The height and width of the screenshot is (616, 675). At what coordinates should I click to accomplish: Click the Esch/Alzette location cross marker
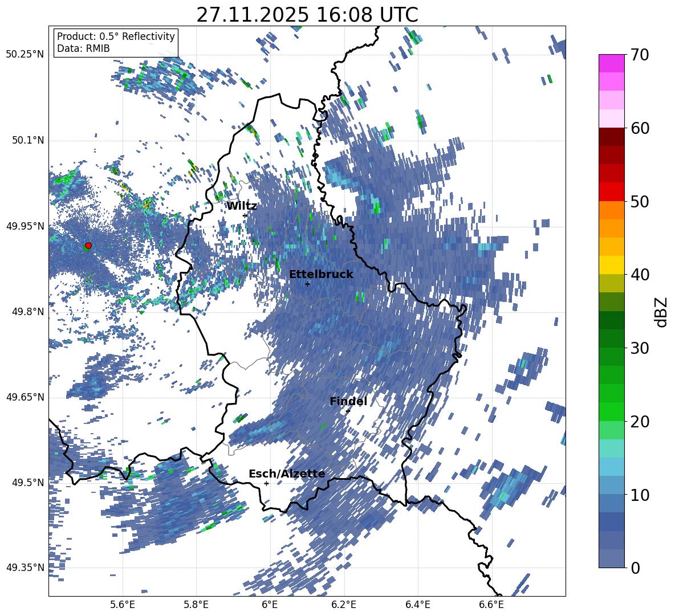pos(266,483)
